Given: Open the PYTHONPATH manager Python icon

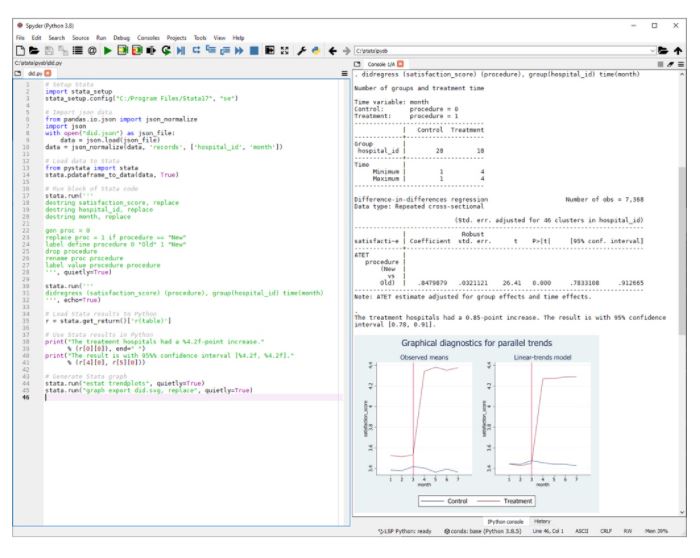Looking at the screenshot, I should click(x=316, y=50).
